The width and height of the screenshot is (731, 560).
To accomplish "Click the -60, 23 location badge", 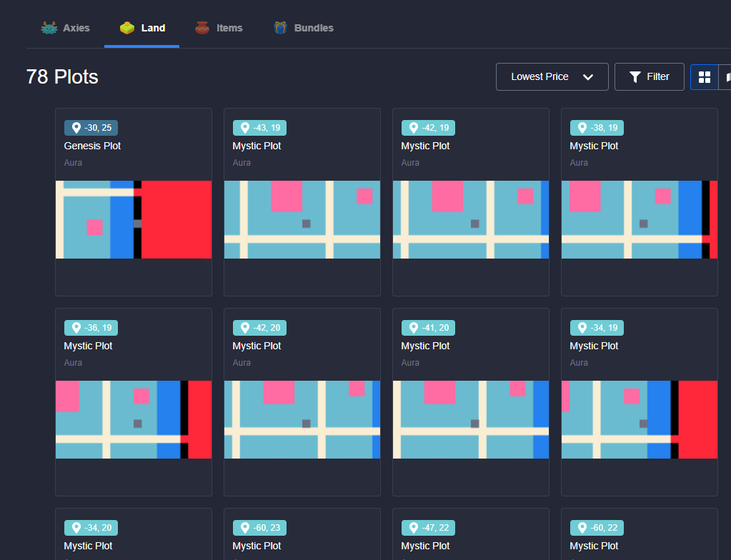I will (x=259, y=527).
